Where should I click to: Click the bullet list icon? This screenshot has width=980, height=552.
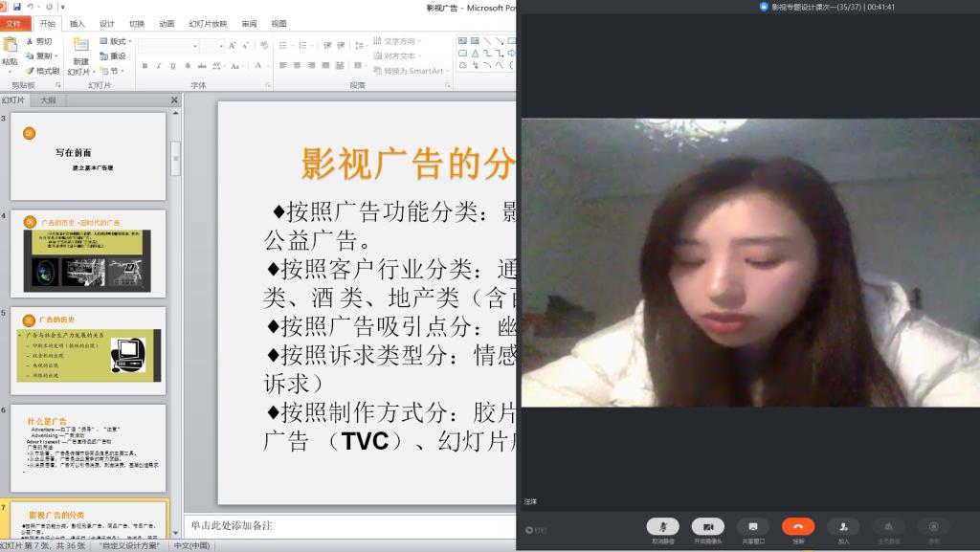[283, 46]
